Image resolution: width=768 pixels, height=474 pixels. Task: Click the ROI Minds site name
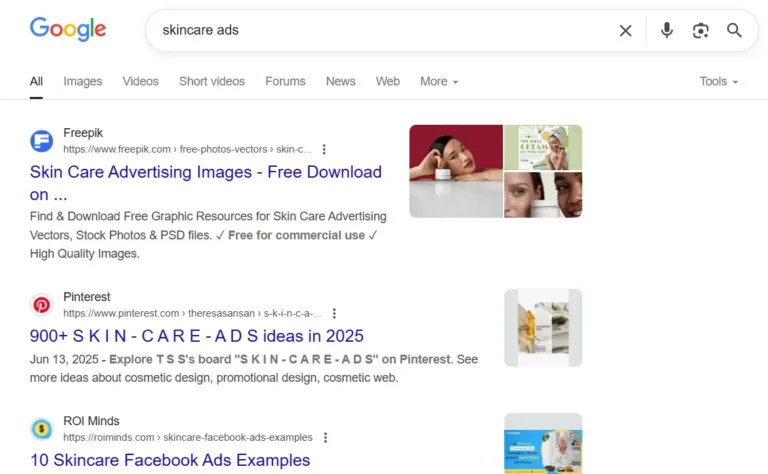click(91, 421)
